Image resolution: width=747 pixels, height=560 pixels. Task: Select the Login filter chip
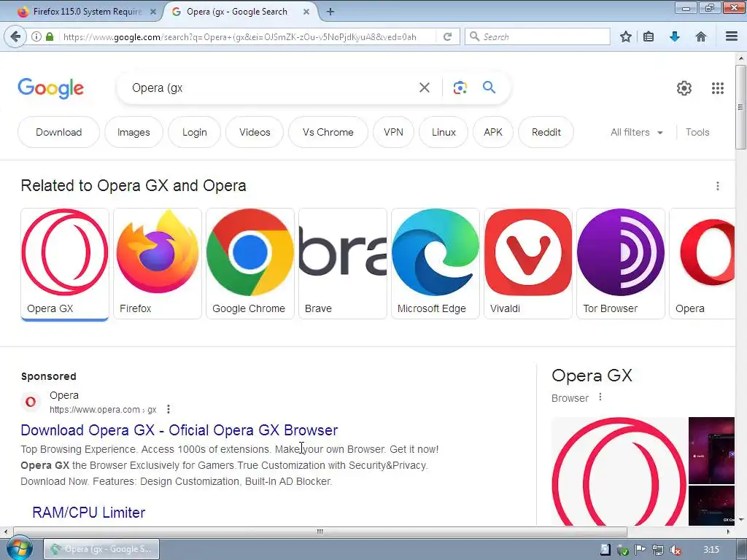[x=194, y=132]
